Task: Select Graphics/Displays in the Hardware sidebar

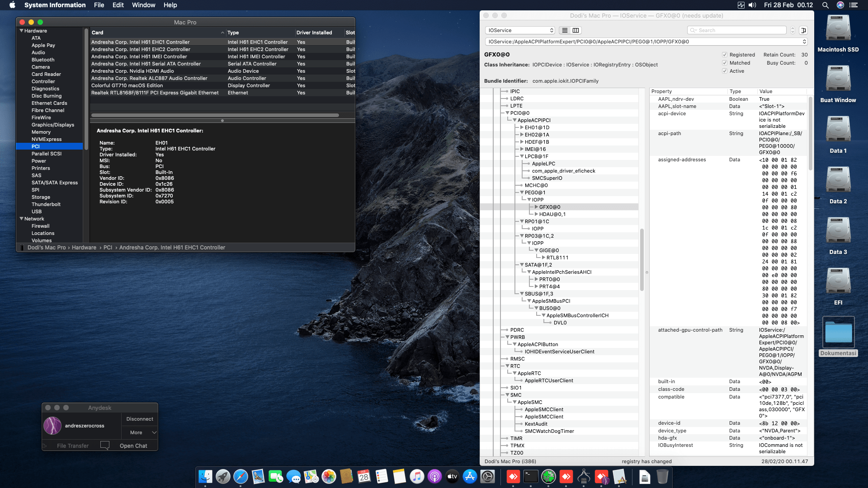Action: tap(53, 125)
